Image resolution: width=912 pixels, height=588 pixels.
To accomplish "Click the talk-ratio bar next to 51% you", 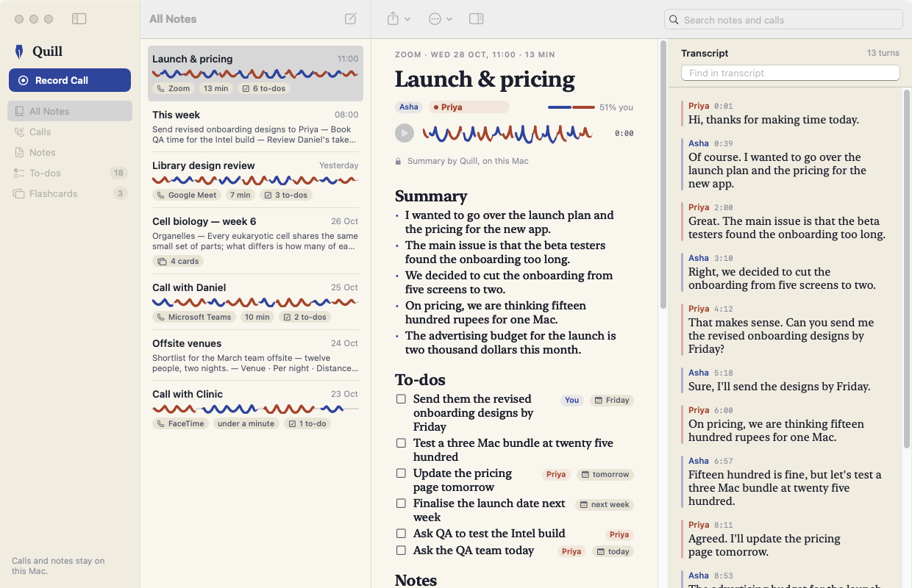I will (x=571, y=107).
